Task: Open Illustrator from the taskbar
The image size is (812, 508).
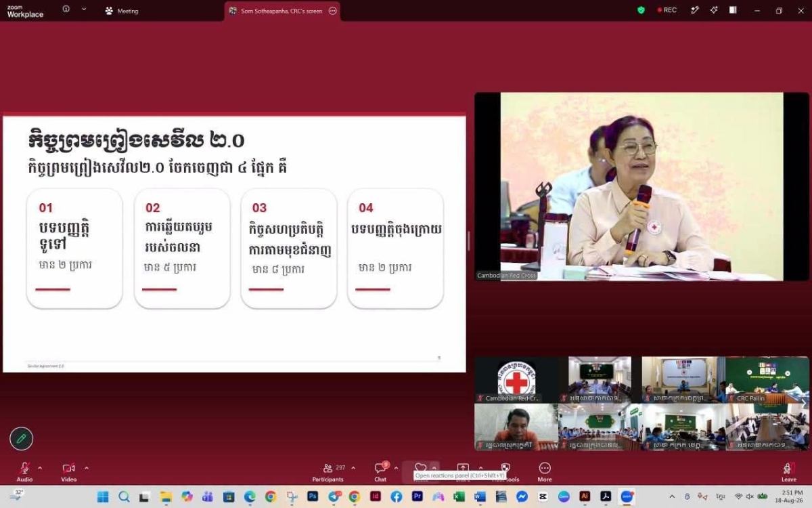Action: point(585,496)
